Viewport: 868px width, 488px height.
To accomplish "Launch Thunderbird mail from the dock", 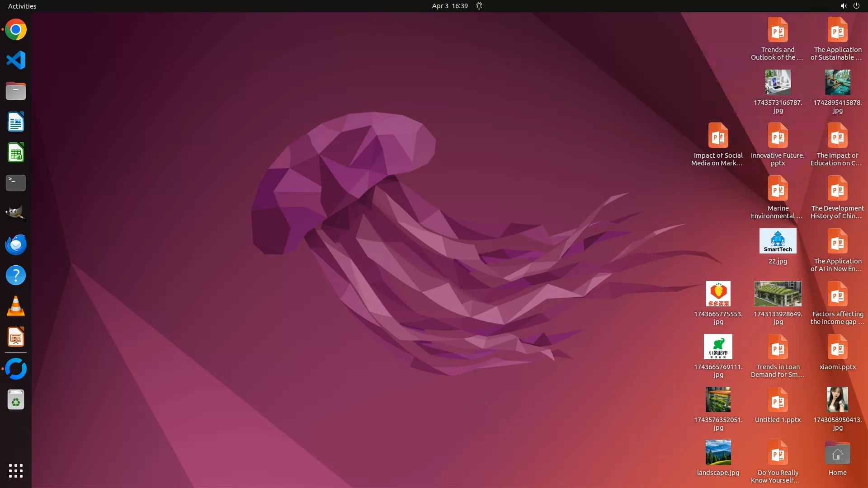I will tap(16, 244).
